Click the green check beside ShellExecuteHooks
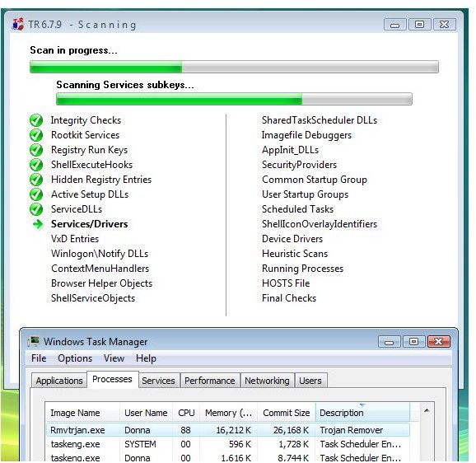The image size is (476, 463). (x=36, y=165)
